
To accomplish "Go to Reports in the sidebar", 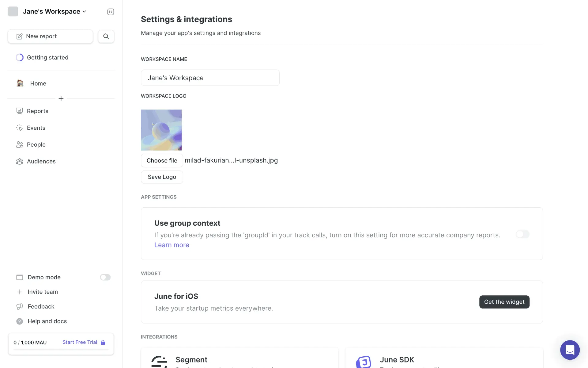I will click(37, 111).
